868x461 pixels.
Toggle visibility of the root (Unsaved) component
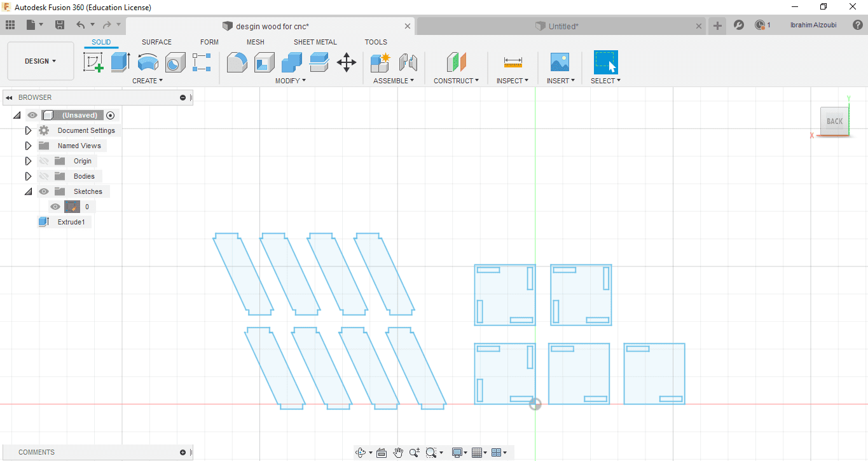[x=32, y=115]
